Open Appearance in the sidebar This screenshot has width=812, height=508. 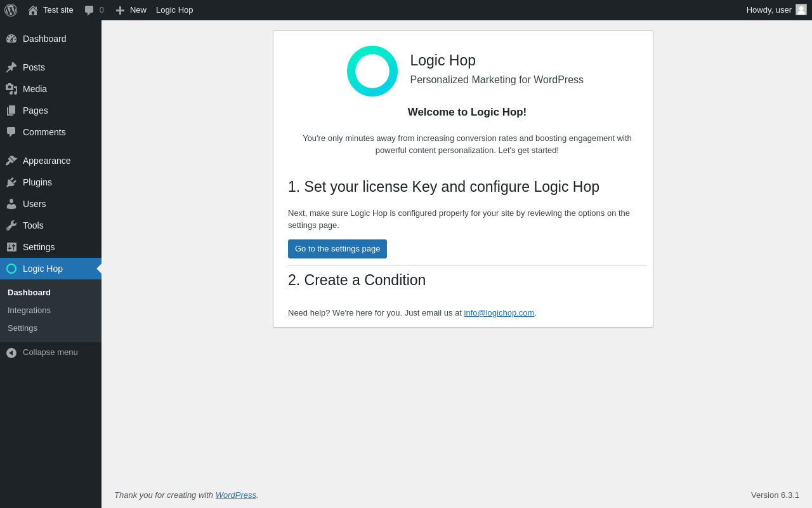pyautogui.click(x=51, y=161)
